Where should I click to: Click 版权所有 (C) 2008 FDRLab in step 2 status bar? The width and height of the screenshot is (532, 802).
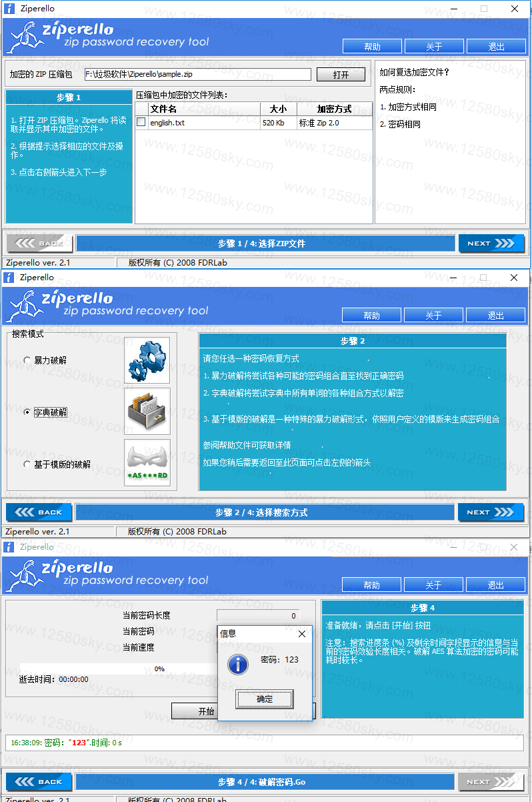pyautogui.click(x=177, y=532)
